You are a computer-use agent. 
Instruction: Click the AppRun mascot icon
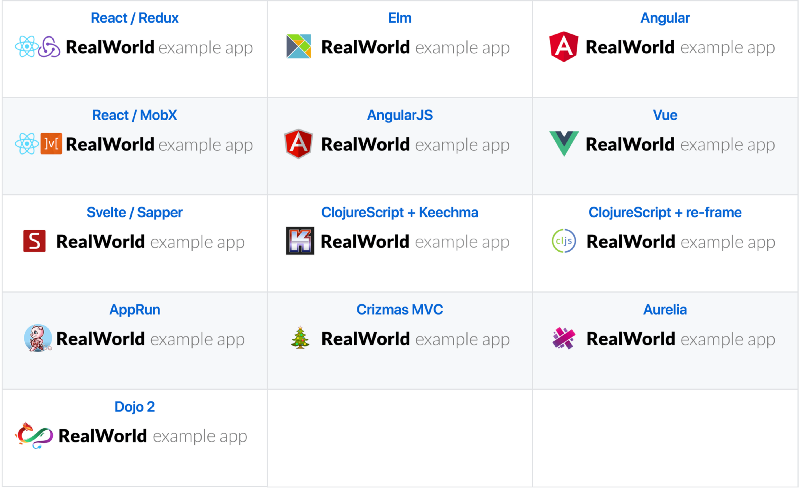38,338
